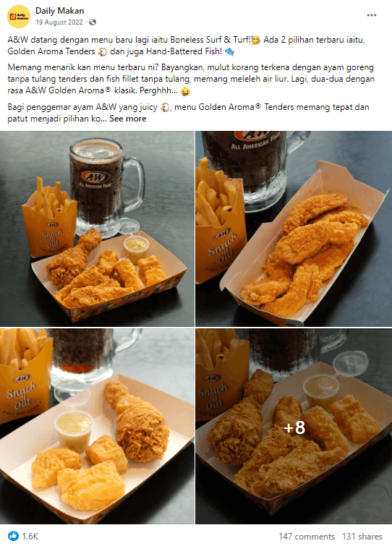View the 147 comments
Image resolution: width=392 pixels, height=546 pixels.
[307, 537]
